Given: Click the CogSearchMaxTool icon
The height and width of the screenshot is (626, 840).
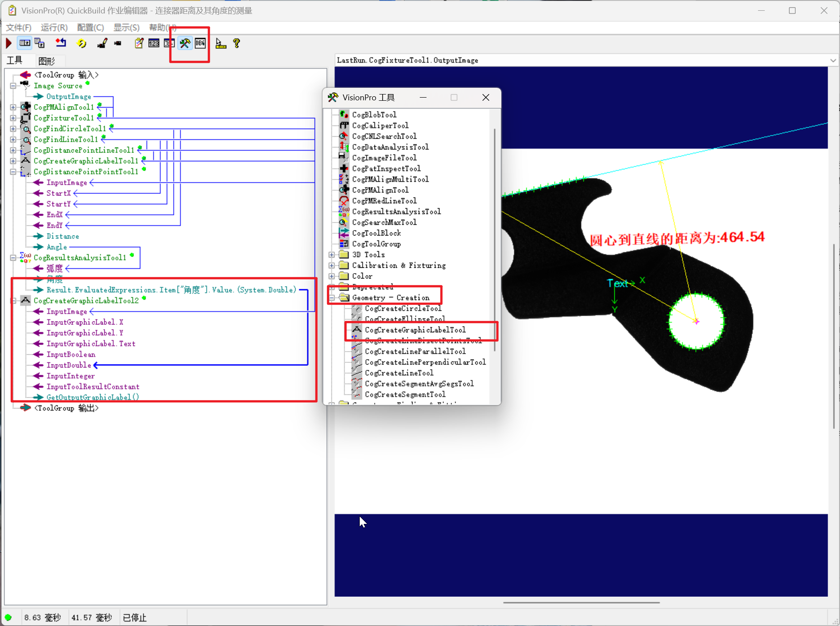Looking at the screenshot, I should (x=344, y=222).
